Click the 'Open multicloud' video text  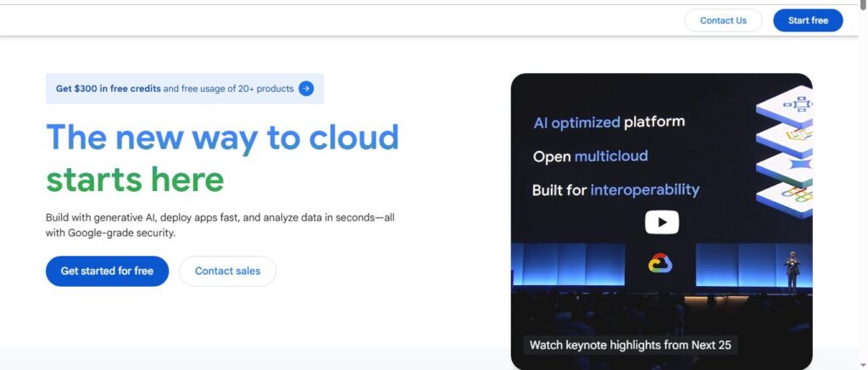(x=590, y=157)
